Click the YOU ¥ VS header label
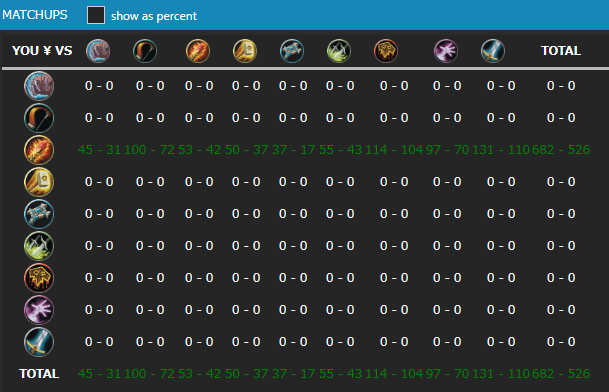The width and height of the screenshot is (609, 392). tap(42, 51)
